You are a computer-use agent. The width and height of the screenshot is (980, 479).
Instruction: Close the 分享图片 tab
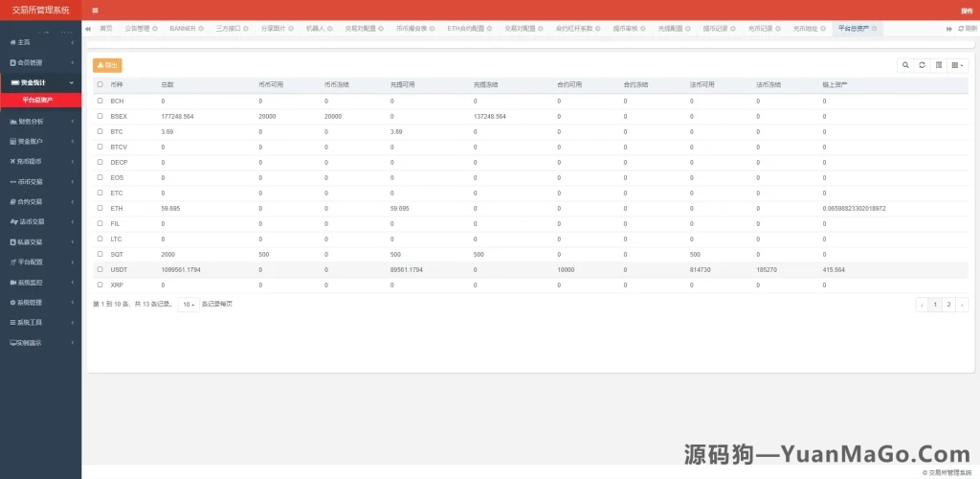(x=291, y=29)
